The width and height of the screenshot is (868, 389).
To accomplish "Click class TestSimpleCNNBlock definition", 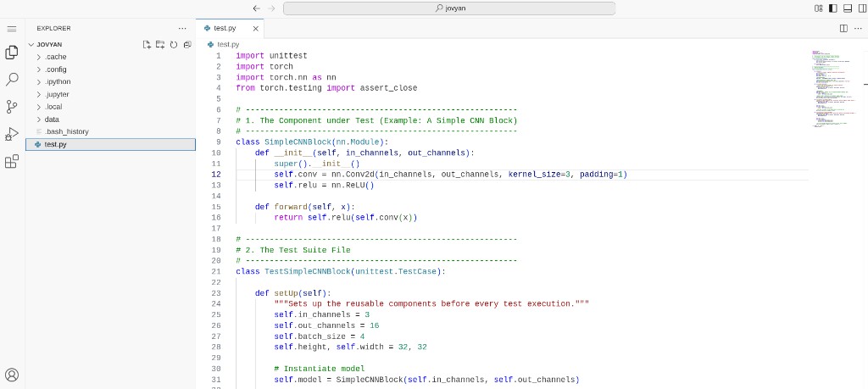I will tap(341, 272).
